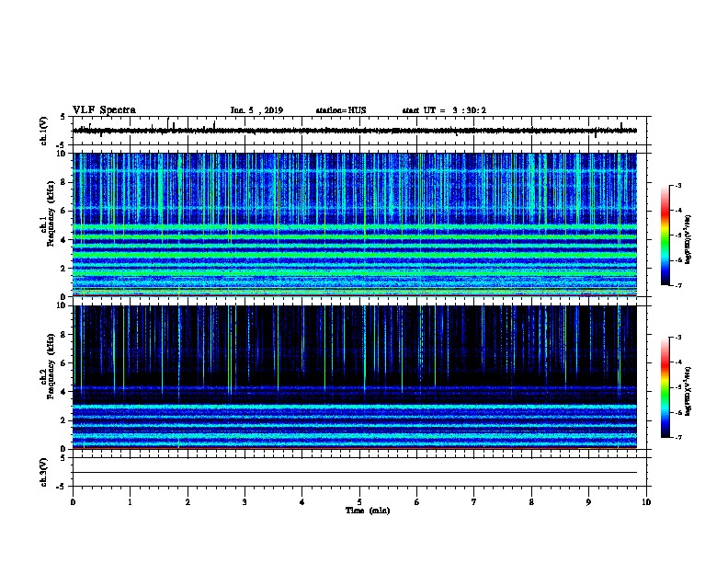Click time axis tick label "3"
The width and height of the screenshot is (728, 563).
[245, 502]
